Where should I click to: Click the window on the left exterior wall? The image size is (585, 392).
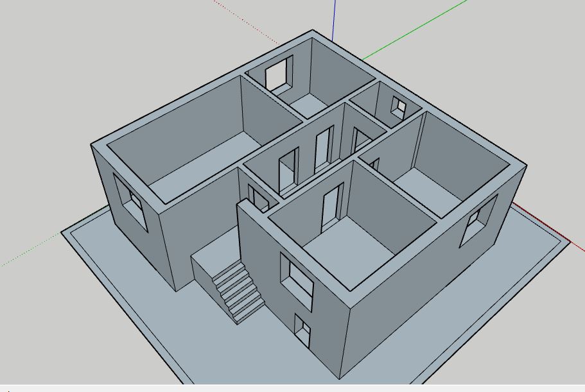tap(130, 203)
